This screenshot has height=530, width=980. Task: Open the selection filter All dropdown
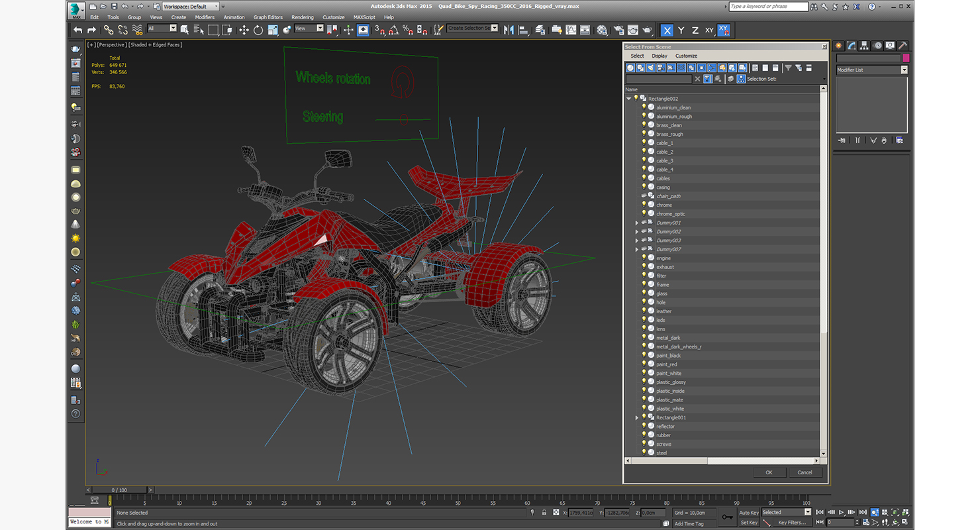(162, 28)
